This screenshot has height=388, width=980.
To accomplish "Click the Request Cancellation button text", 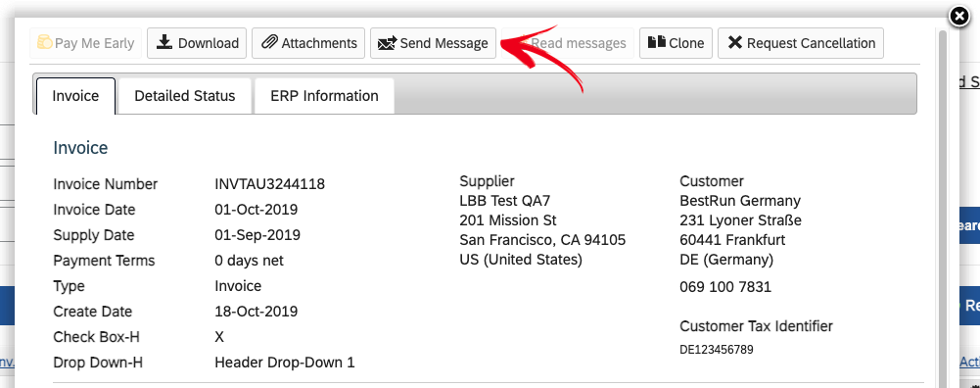I will [x=811, y=43].
